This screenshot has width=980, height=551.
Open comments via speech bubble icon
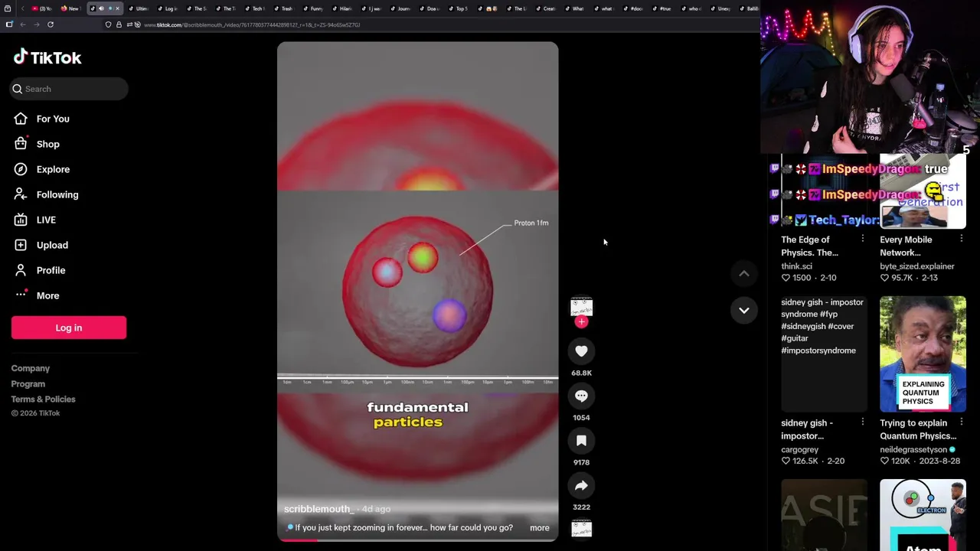pyautogui.click(x=581, y=396)
